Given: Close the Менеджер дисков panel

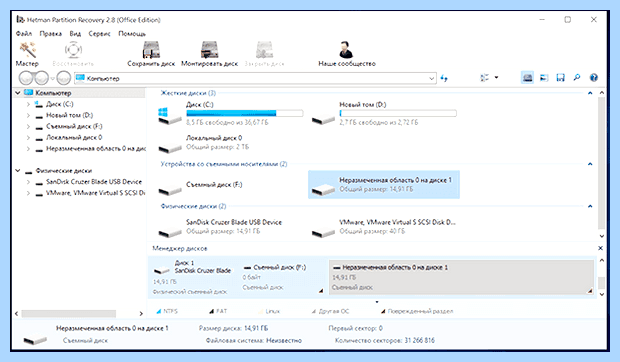Looking at the screenshot, I should 600,248.
